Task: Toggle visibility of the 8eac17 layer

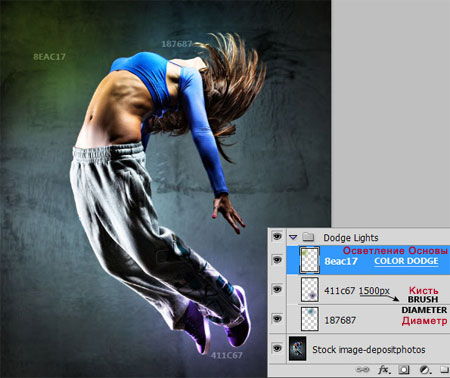Action: click(x=277, y=259)
